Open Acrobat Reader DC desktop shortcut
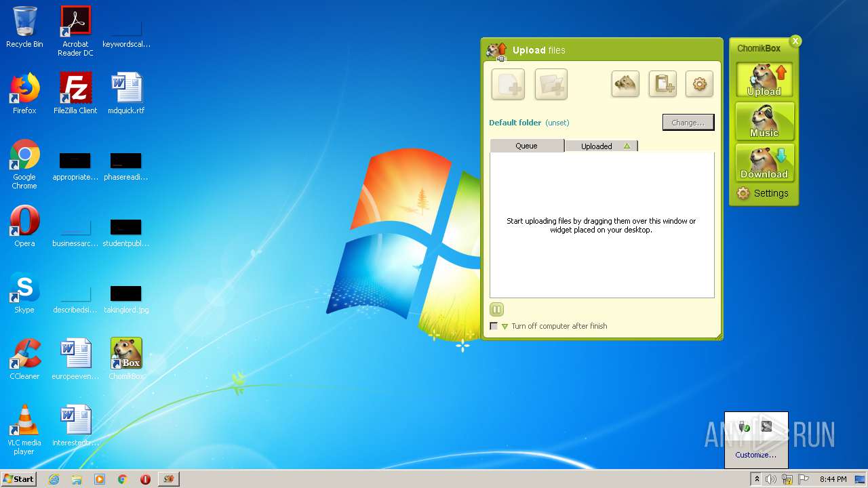The height and width of the screenshot is (488, 868). click(x=75, y=31)
